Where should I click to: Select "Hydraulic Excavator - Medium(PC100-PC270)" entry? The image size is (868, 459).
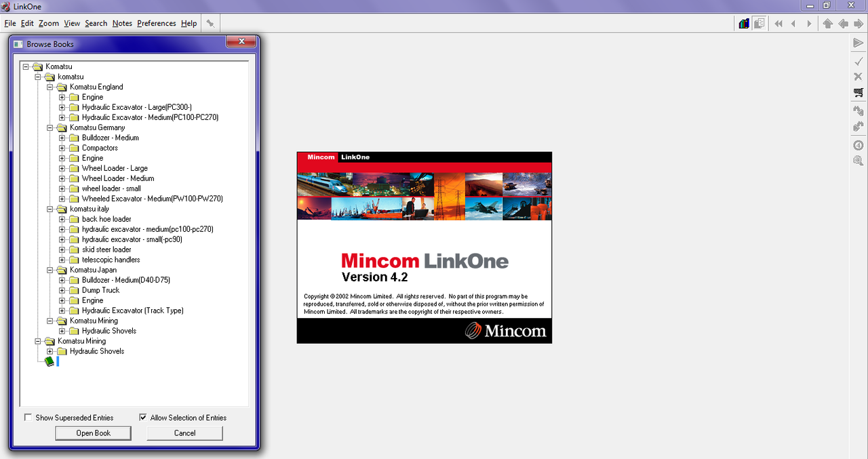pyautogui.click(x=150, y=117)
